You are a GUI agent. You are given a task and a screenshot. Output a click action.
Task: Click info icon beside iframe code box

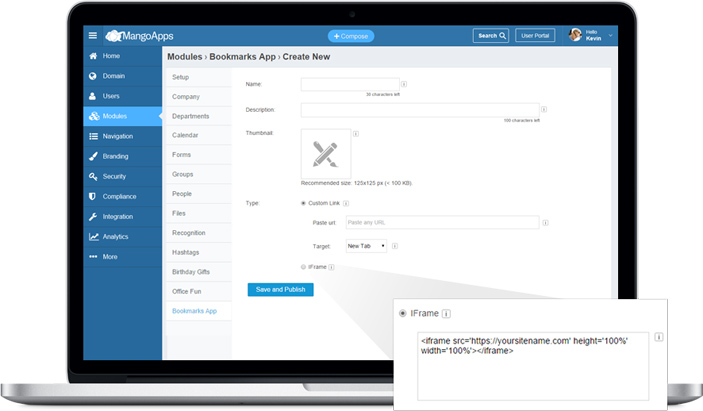coord(659,337)
